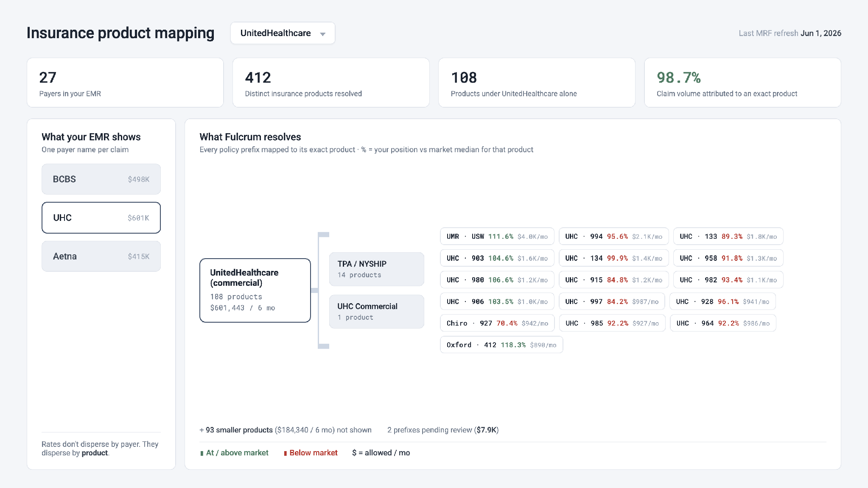Select the BCBS payer card
The image size is (868, 488).
101,179
